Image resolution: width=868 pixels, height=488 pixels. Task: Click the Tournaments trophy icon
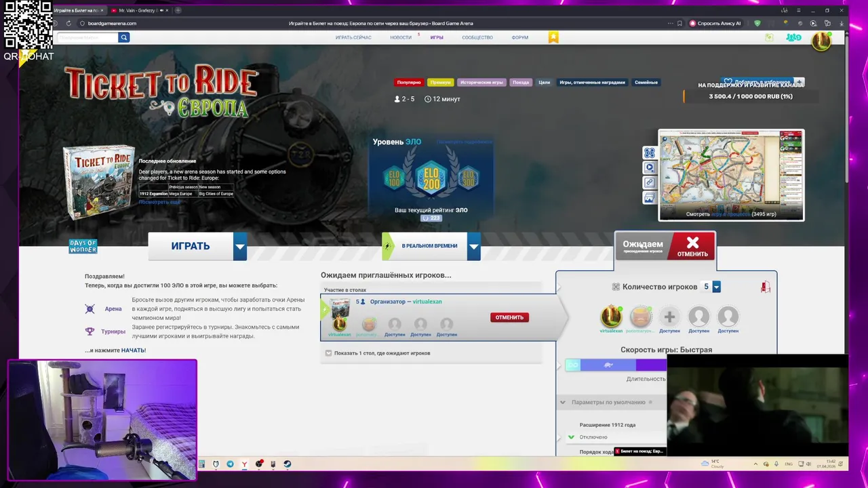click(x=90, y=331)
